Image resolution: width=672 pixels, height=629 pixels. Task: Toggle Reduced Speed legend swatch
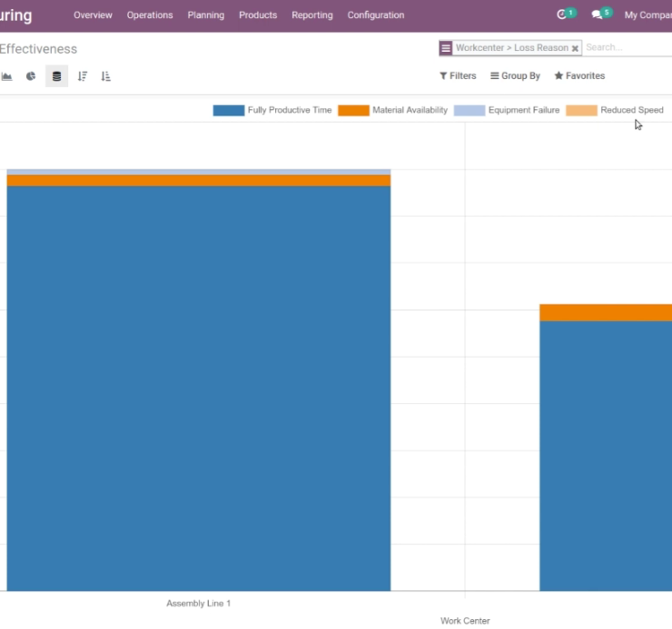(x=581, y=111)
